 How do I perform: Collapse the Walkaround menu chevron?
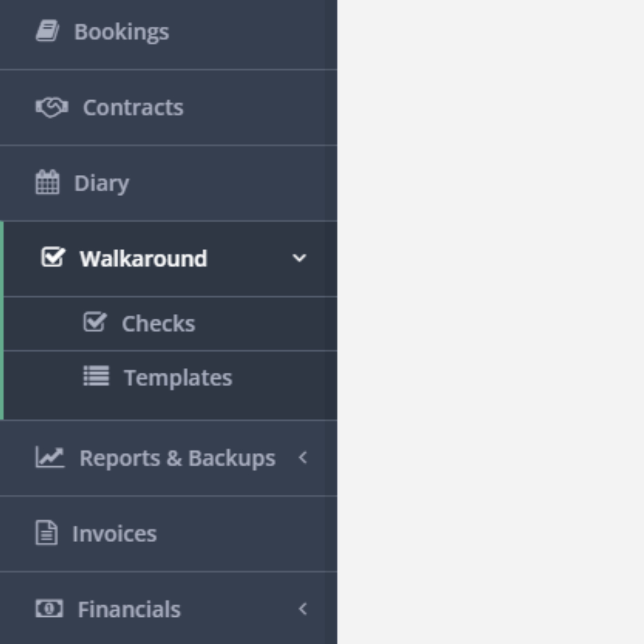[x=299, y=258]
